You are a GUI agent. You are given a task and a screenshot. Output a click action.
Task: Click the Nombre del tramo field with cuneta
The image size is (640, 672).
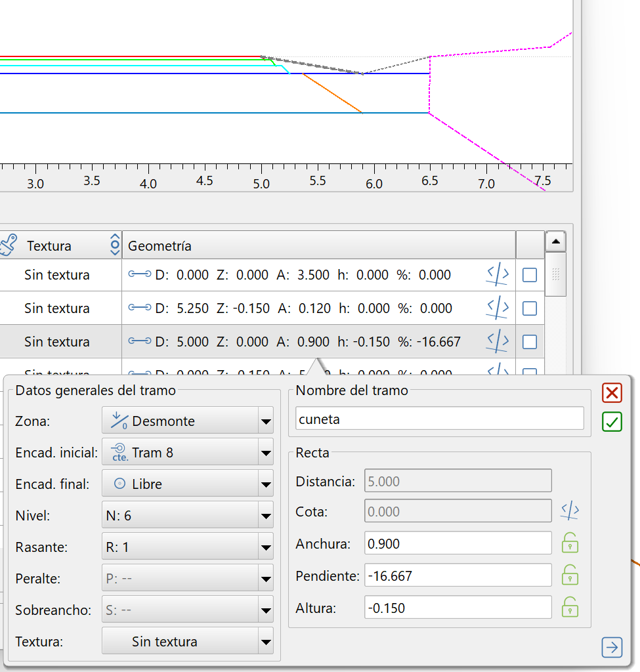pos(439,419)
